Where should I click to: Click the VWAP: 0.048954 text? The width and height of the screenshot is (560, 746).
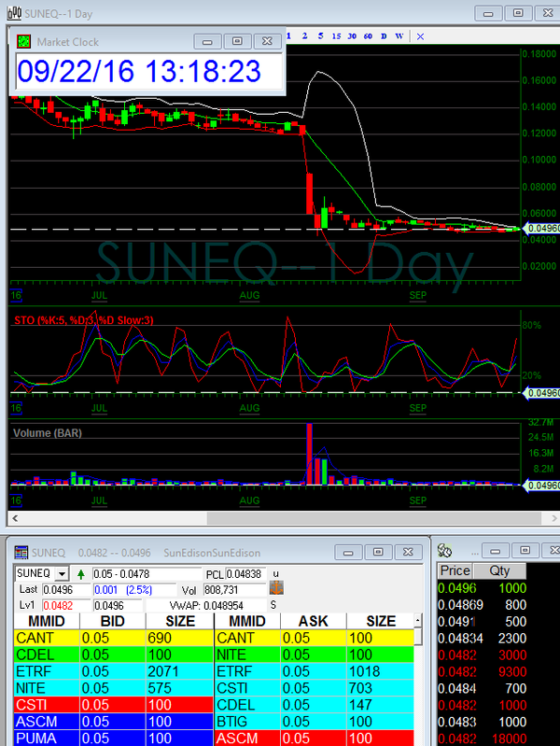pos(206,606)
